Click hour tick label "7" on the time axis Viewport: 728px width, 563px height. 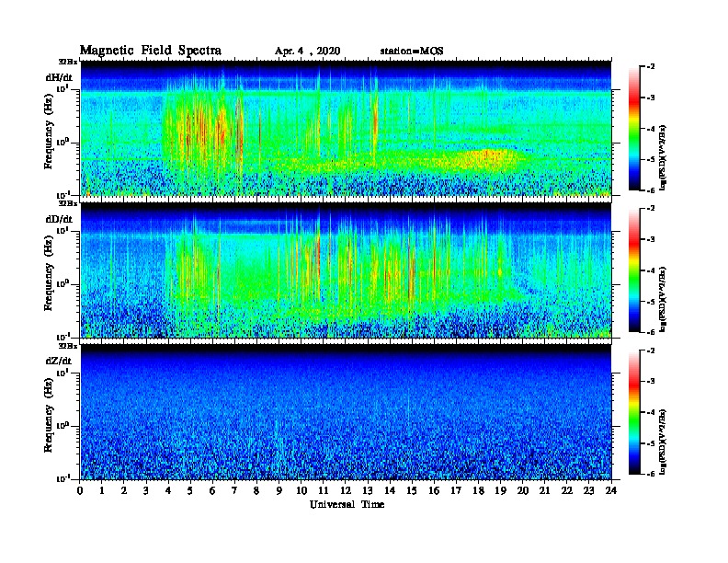(x=235, y=490)
